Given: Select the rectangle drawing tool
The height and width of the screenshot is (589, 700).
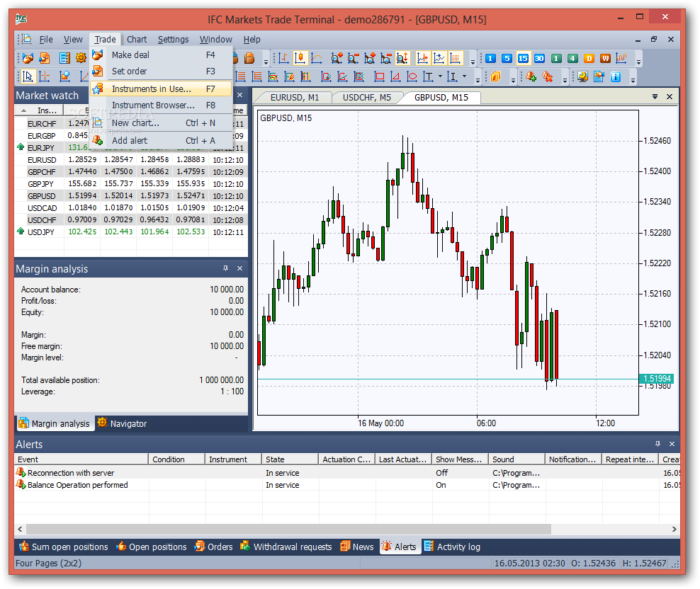Looking at the screenshot, I should 379,76.
